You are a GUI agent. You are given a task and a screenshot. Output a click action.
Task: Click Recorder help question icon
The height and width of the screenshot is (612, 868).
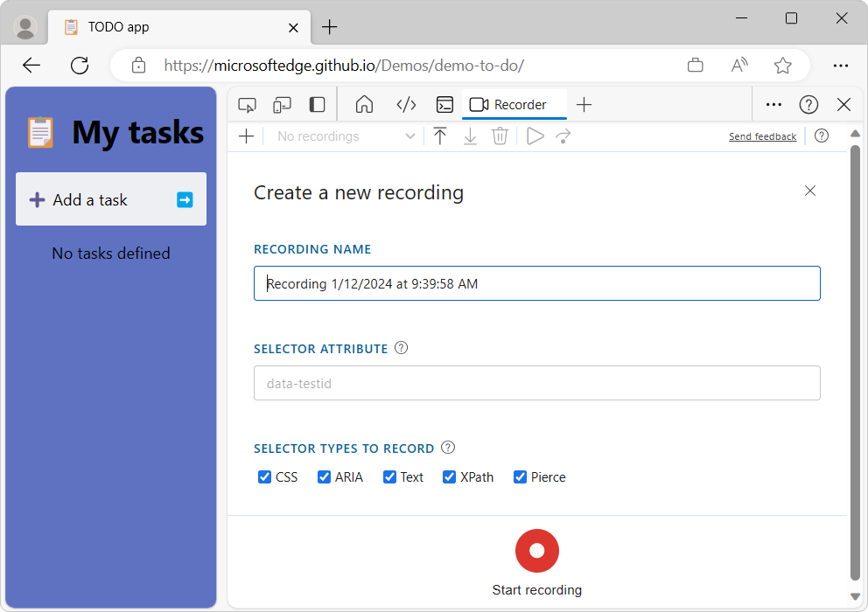point(822,136)
